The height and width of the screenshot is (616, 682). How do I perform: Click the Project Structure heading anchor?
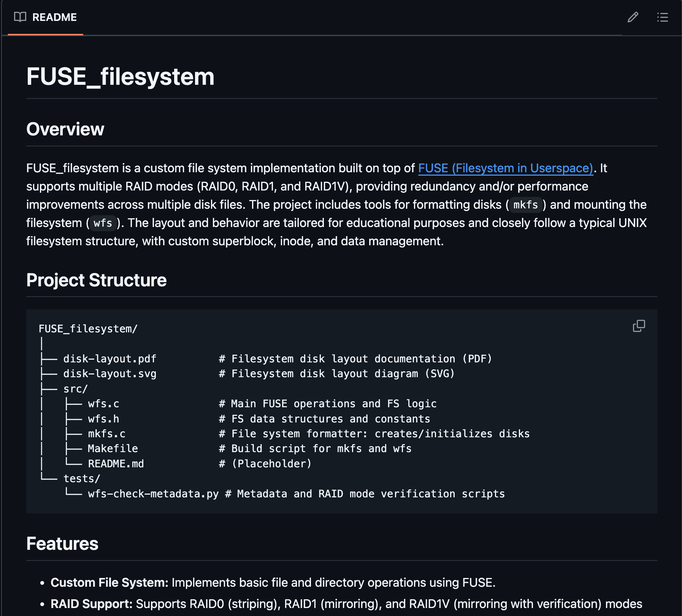click(96, 280)
